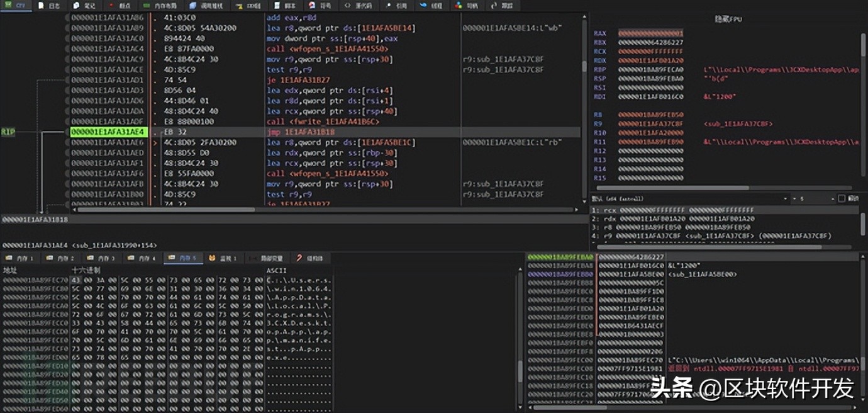Viewport: 868px width, 413px height.
Task: Select the RAX register value
Action: (650, 33)
